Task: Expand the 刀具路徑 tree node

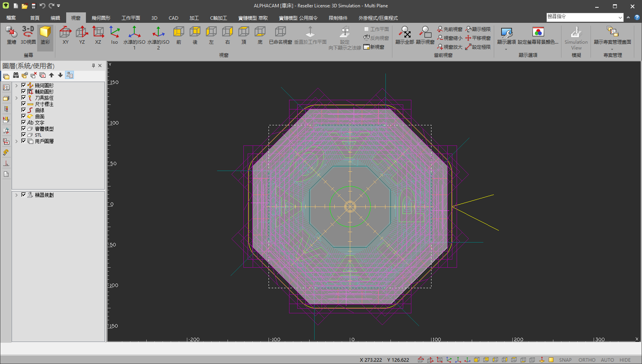Action: (x=16, y=98)
